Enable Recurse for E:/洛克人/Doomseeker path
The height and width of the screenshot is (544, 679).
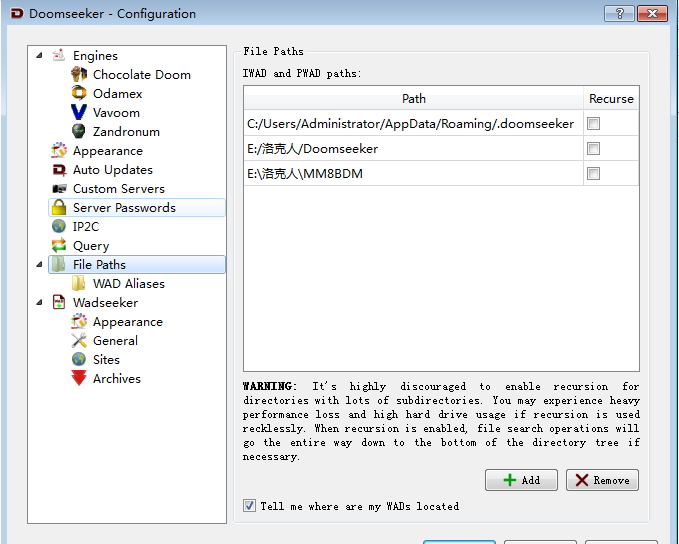click(593, 149)
